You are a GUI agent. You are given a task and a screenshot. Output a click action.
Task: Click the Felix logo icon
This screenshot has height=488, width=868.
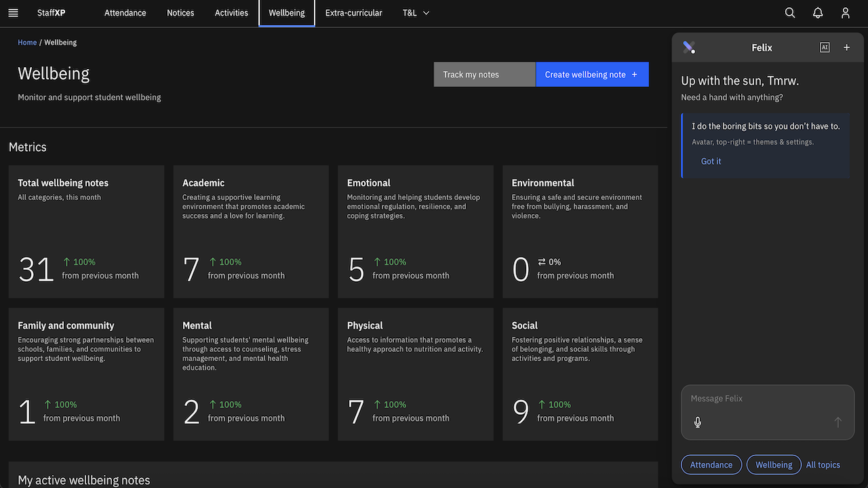[689, 47]
